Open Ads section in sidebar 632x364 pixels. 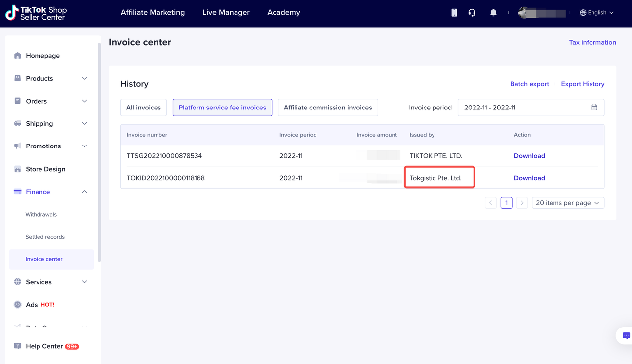pos(32,305)
